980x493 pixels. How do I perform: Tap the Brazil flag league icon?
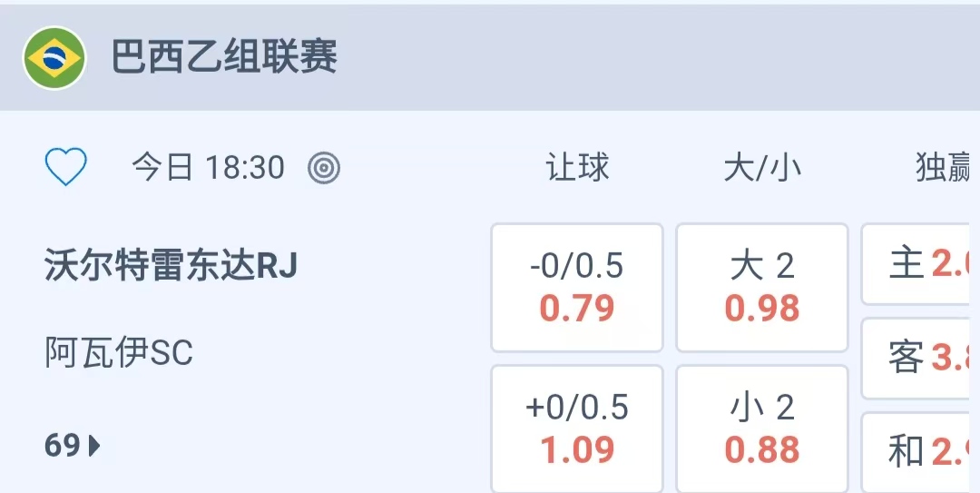tap(54, 58)
